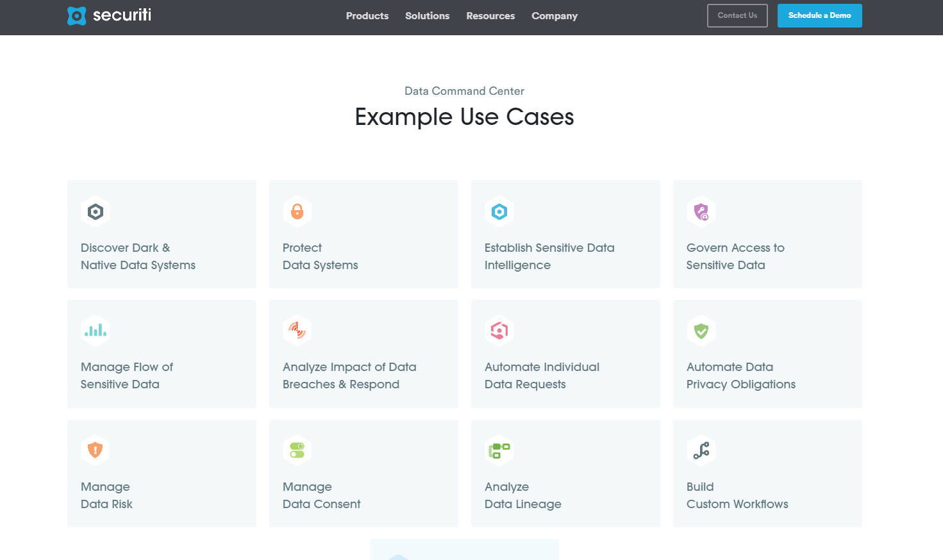The image size is (943, 560).
Task: Click the bar-chart icon for Manage Flow
Action: tap(95, 330)
